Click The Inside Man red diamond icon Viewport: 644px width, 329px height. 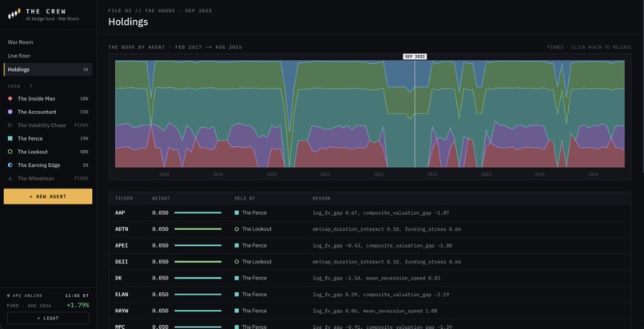coord(10,98)
